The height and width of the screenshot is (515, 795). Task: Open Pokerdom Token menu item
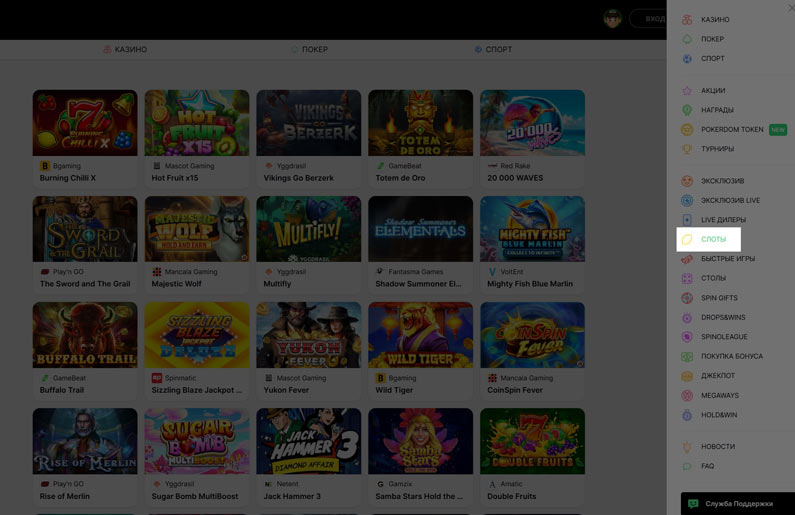point(732,129)
